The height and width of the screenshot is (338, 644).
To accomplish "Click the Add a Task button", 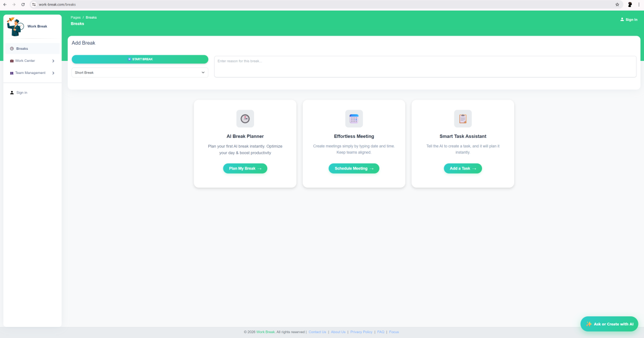I will point(462,168).
